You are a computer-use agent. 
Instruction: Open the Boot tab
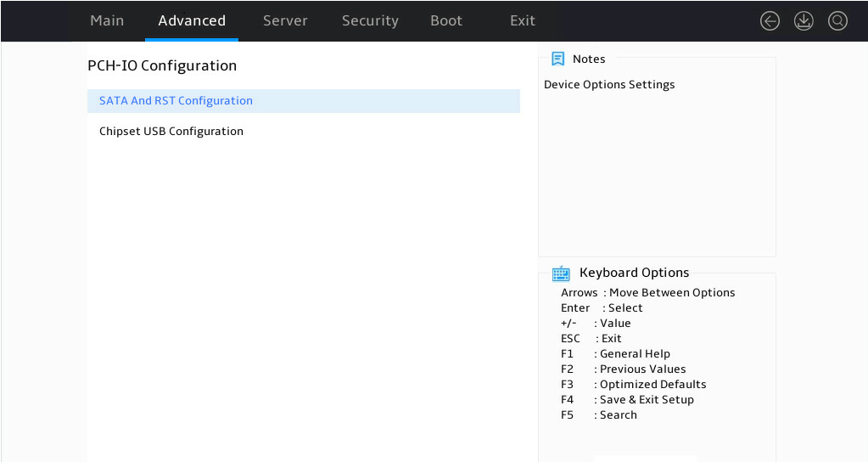point(446,20)
